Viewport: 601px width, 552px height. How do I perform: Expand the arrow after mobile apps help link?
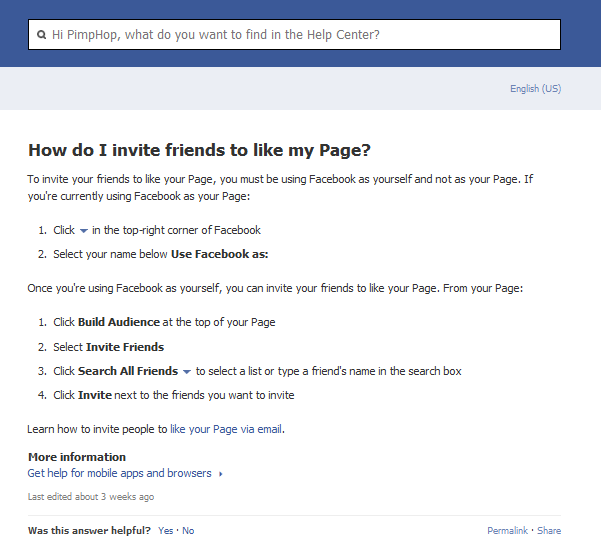click(x=221, y=474)
